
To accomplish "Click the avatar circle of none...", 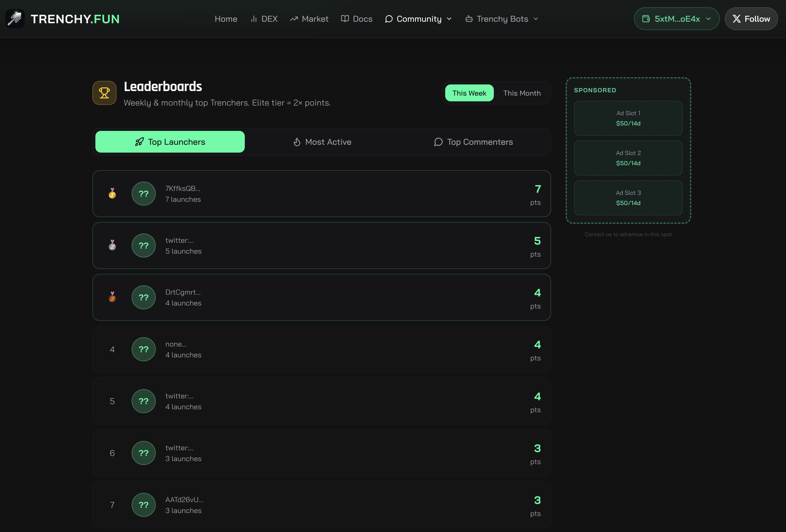I will tap(144, 349).
